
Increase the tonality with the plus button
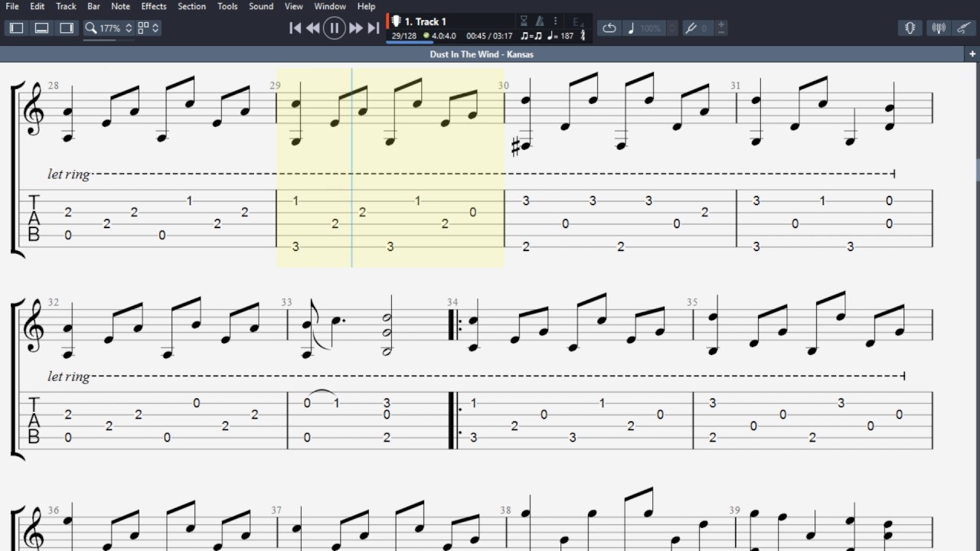pos(721,24)
